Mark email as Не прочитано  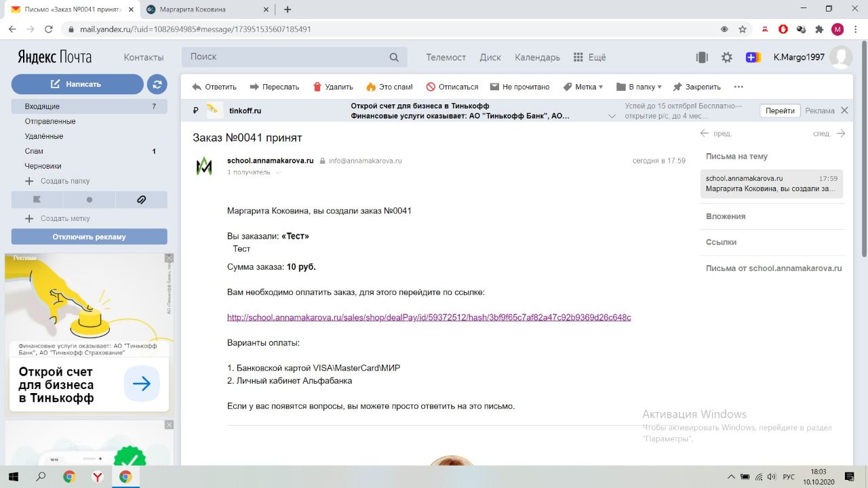519,87
